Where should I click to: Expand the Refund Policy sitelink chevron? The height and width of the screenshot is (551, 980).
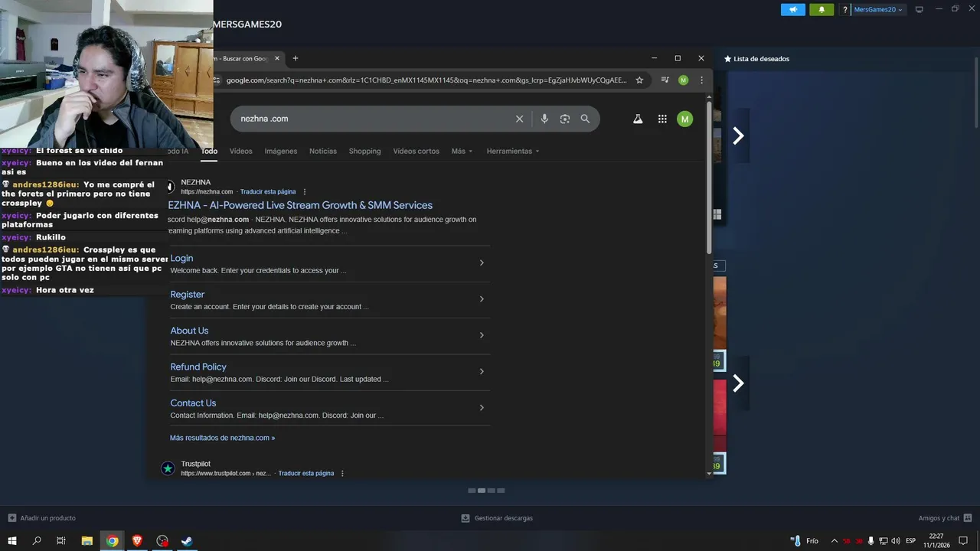482,371
